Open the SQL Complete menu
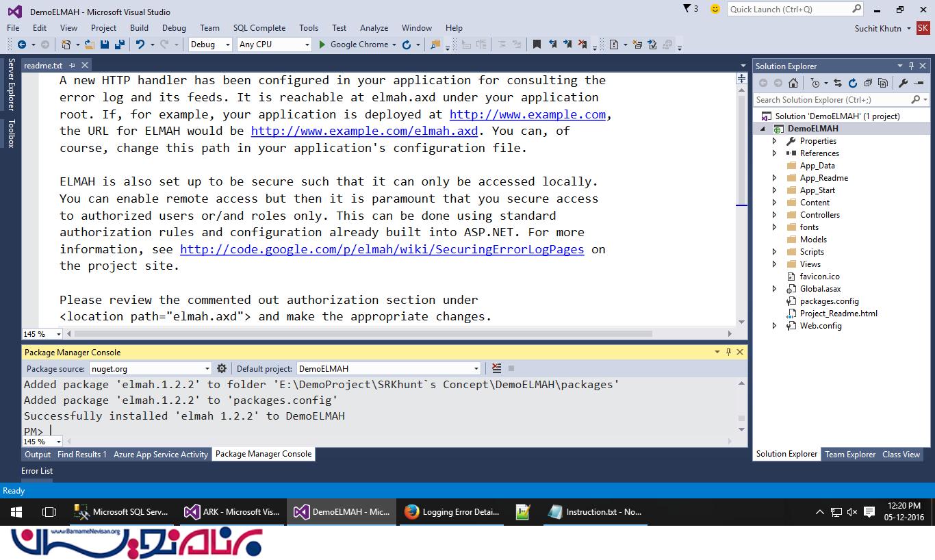This screenshot has width=935, height=560. [259, 28]
